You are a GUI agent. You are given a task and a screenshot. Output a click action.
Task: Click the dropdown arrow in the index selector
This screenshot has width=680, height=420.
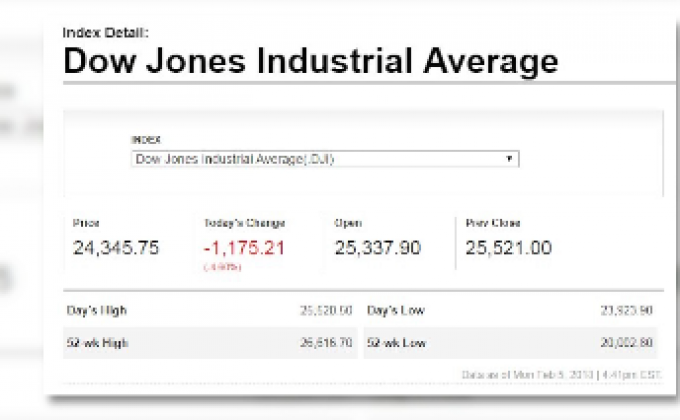pos(508,158)
